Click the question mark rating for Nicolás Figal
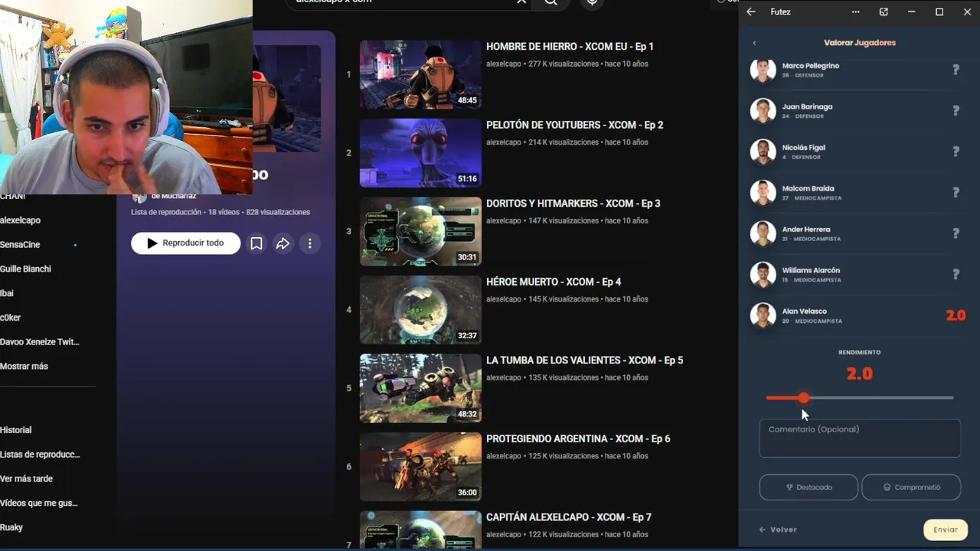The image size is (980, 551). click(x=955, y=152)
